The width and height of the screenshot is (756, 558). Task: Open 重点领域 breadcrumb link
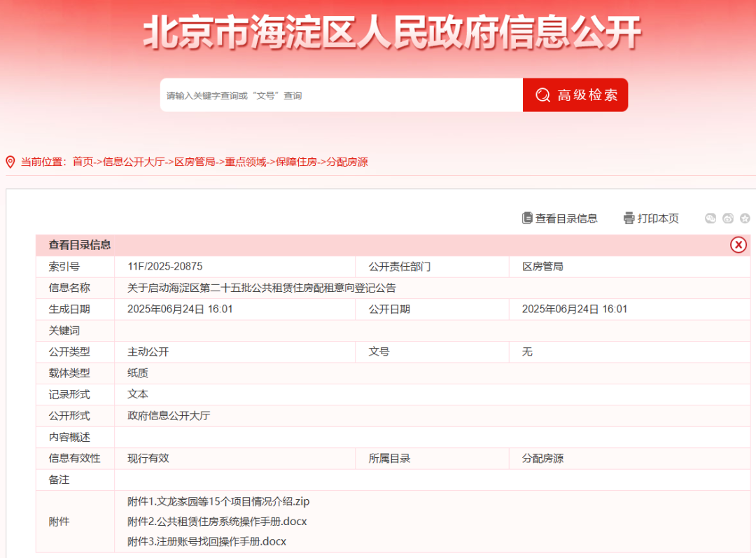246,162
